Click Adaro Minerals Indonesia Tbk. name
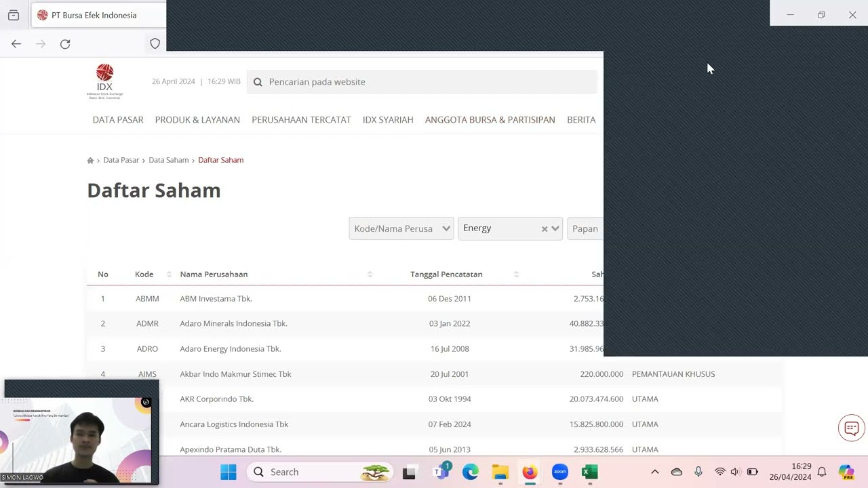The width and height of the screenshot is (868, 488). coord(233,324)
